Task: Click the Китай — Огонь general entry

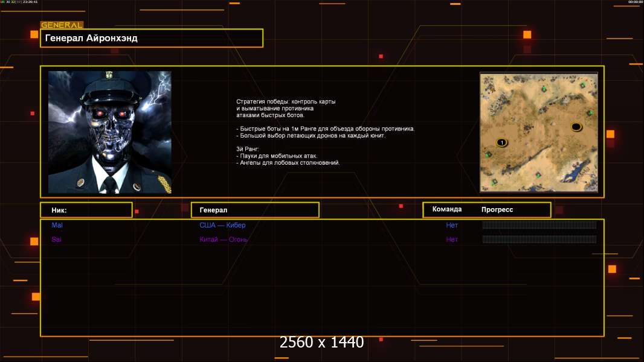Action: [x=224, y=240]
